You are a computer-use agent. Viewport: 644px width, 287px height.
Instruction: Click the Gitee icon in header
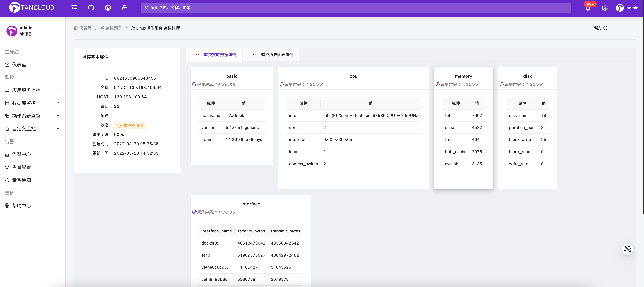pos(108,8)
